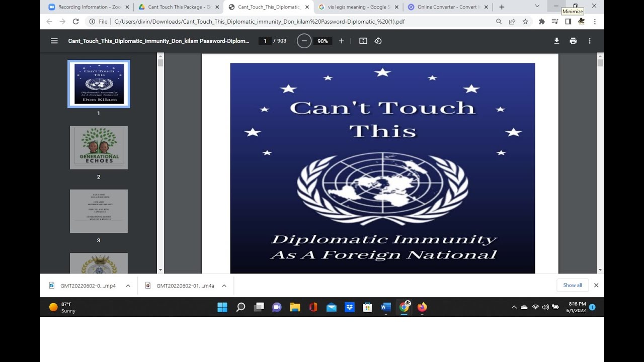Click the address bar URL field

pyautogui.click(x=302, y=22)
